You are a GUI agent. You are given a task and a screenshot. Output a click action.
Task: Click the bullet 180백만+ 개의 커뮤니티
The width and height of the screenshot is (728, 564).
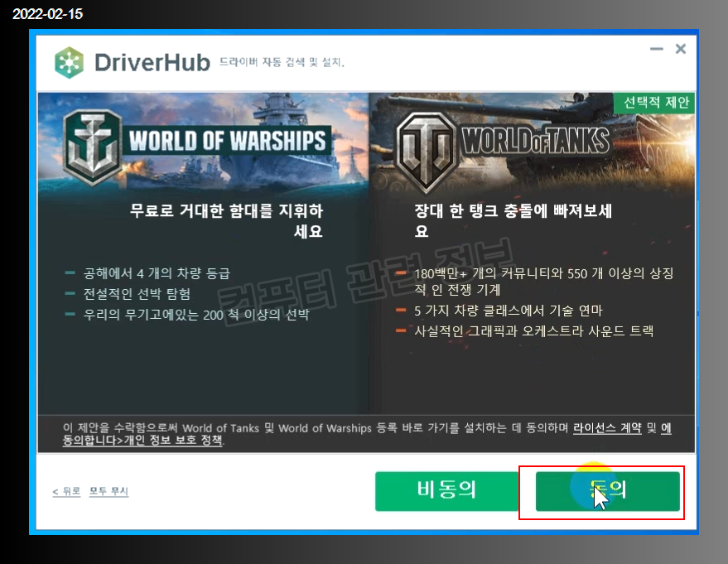tap(543, 282)
